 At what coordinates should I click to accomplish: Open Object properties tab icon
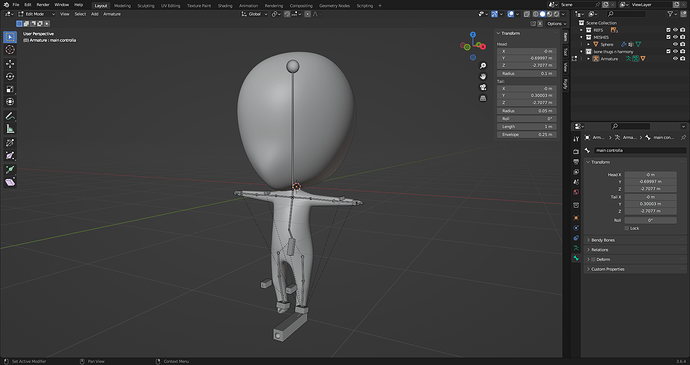(x=576, y=218)
